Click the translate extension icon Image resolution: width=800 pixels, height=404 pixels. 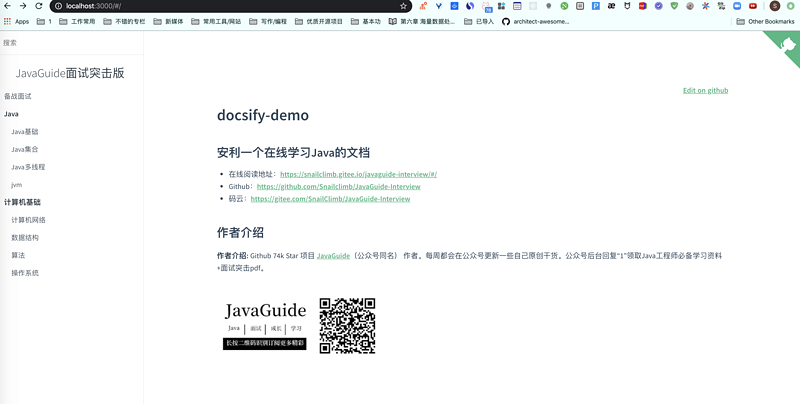(x=721, y=6)
